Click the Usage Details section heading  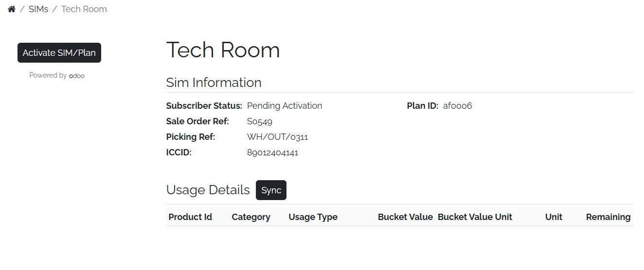(x=208, y=190)
